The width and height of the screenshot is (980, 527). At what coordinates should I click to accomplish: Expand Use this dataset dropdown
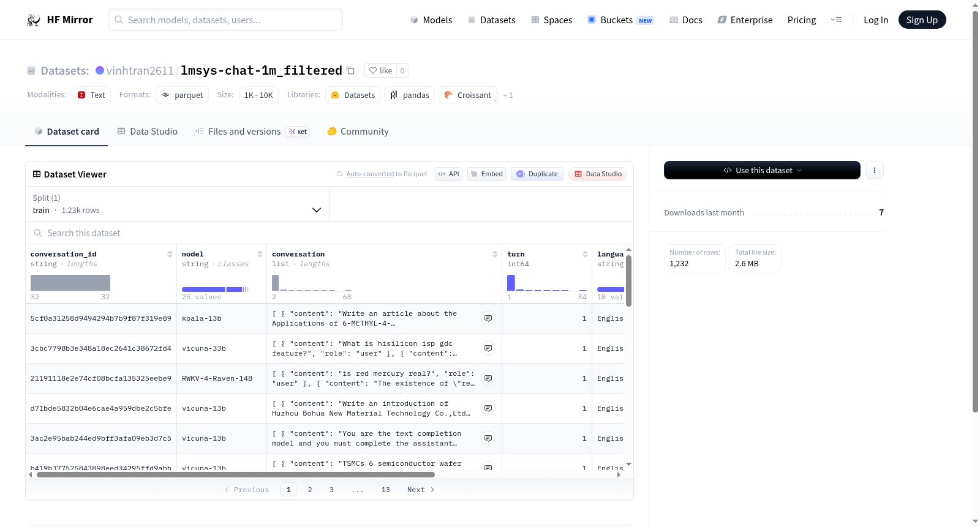762,170
